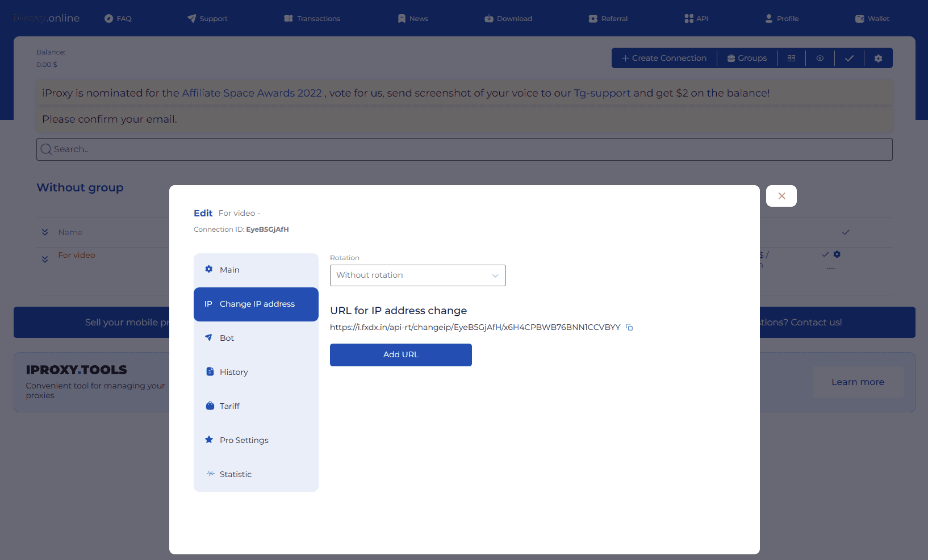Expand the For video connection row
This screenshot has width=928, height=560.
point(45,259)
